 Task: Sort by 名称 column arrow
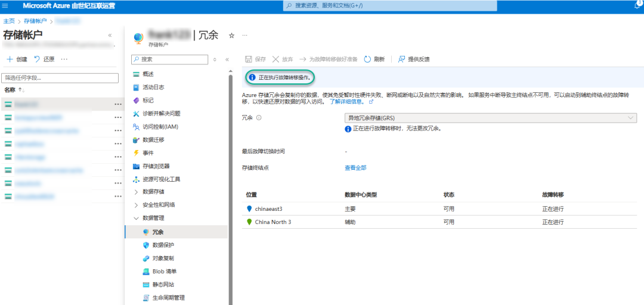(22, 90)
